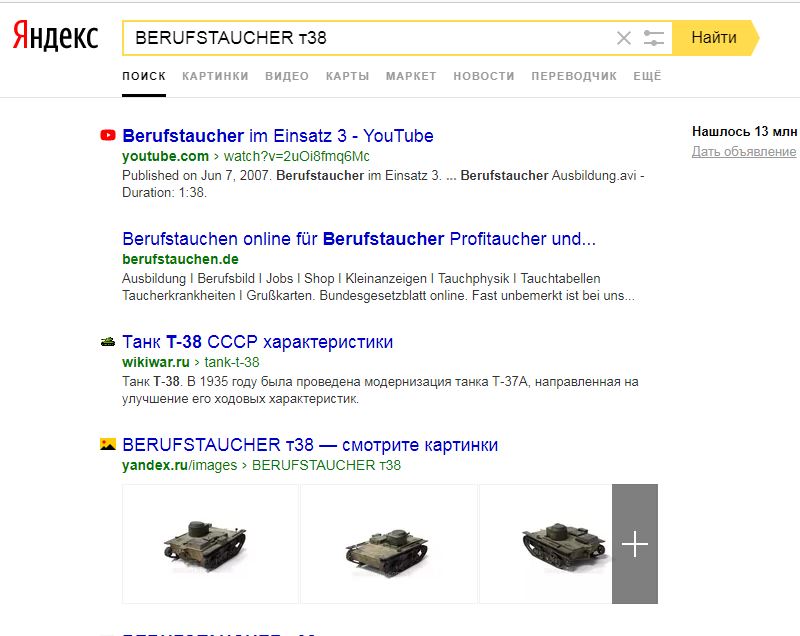Open Berufstauchen online für Berufstaucher result
The image size is (800, 636).
[x=358, y=239]
